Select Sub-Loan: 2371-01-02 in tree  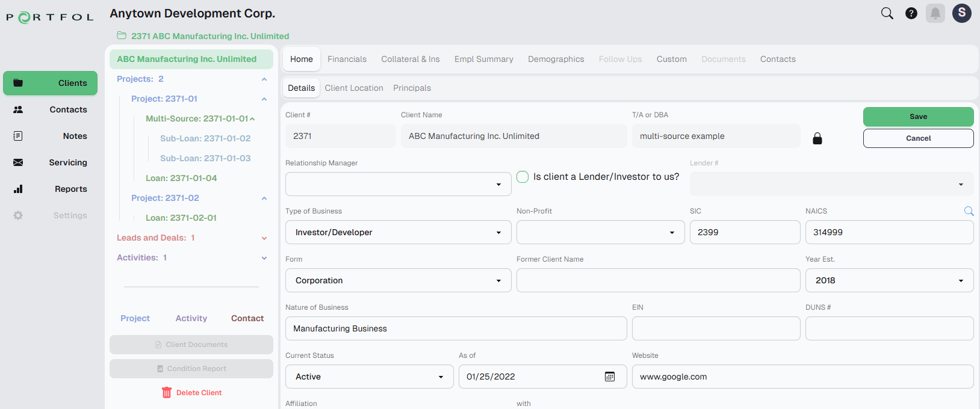205,138
